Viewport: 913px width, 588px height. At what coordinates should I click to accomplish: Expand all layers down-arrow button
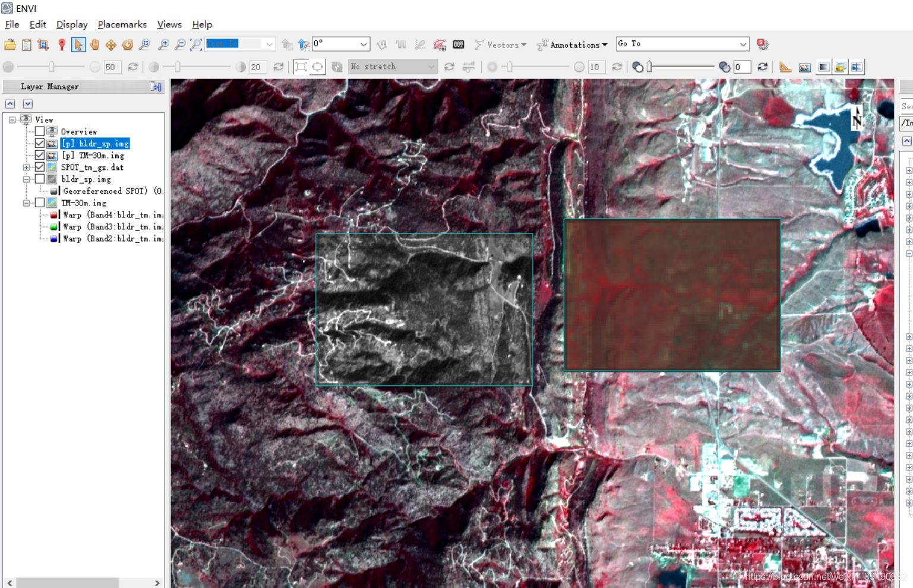coord(27,104)
